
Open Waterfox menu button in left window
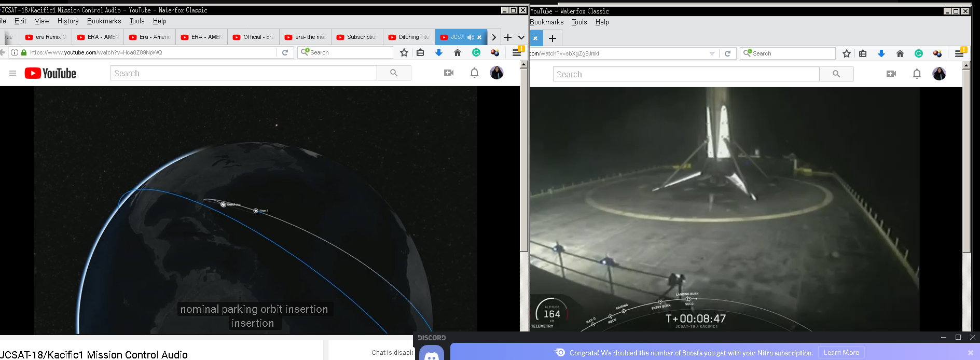pos(517,52)
